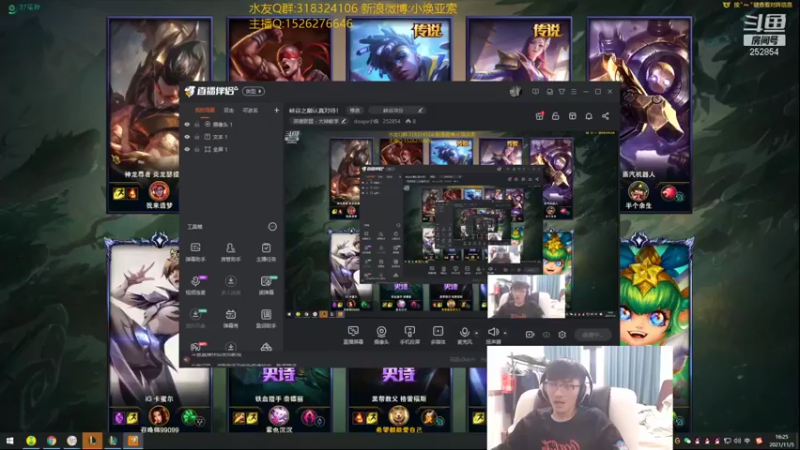Expand the speaker options arrow
The image size is (800, 450).
(505, 333)
